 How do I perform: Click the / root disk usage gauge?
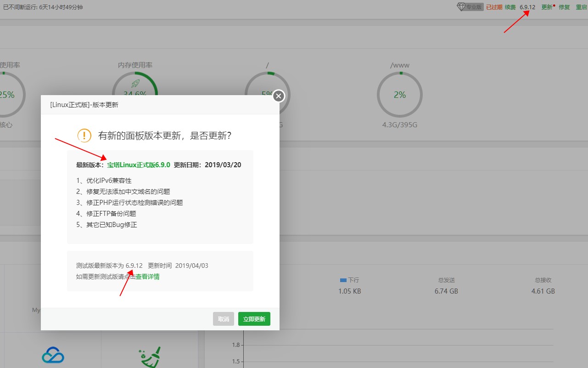[x=267, y=95]
